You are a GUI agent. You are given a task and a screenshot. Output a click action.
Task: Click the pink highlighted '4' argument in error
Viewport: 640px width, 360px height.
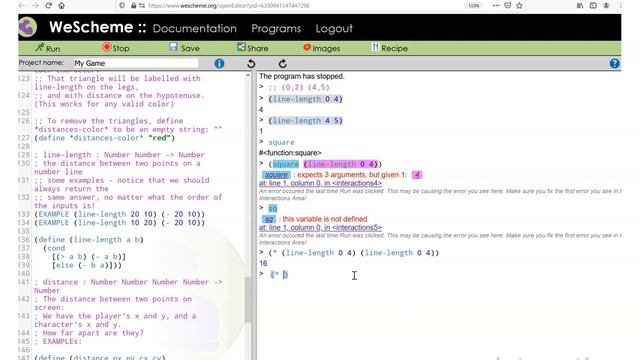coord(417,175)
